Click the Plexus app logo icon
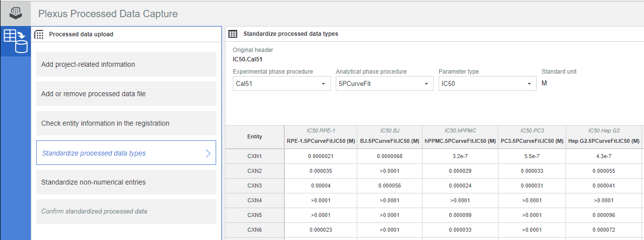 point(15,13)
